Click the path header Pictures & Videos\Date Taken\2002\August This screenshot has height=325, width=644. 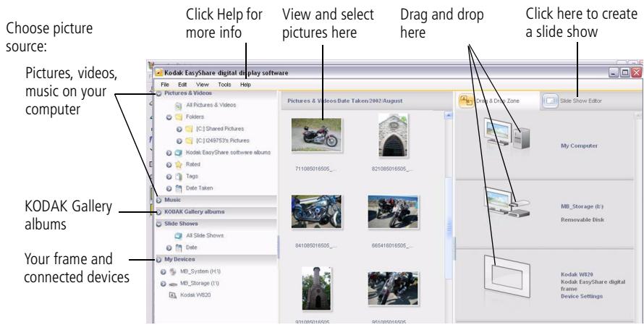(345, 101)
